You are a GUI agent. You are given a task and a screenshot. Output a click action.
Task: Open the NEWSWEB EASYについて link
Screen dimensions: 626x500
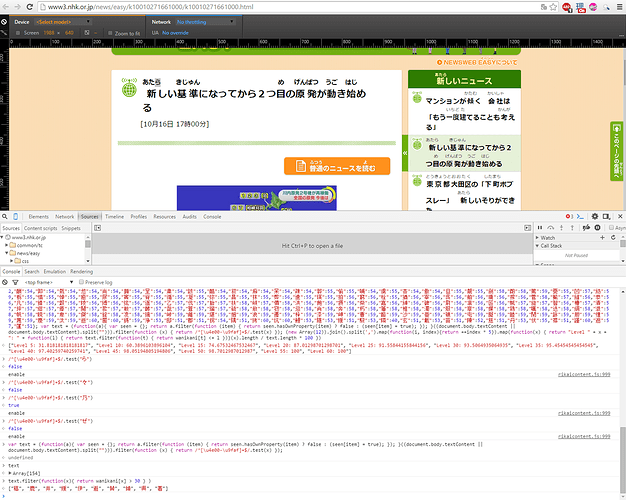477,62
